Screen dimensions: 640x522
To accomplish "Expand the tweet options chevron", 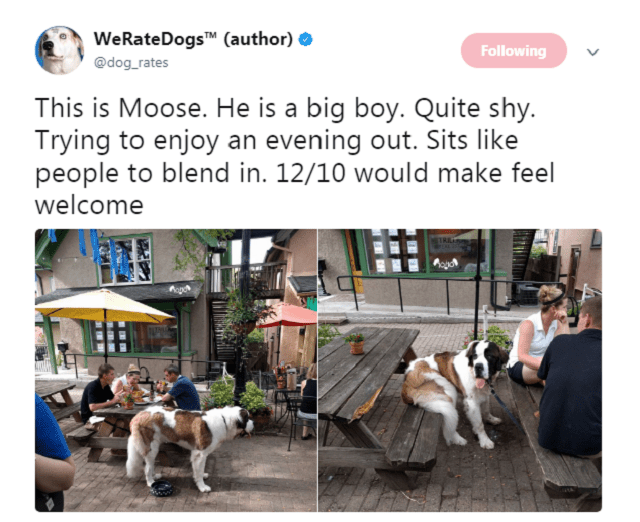I will 593,52.
